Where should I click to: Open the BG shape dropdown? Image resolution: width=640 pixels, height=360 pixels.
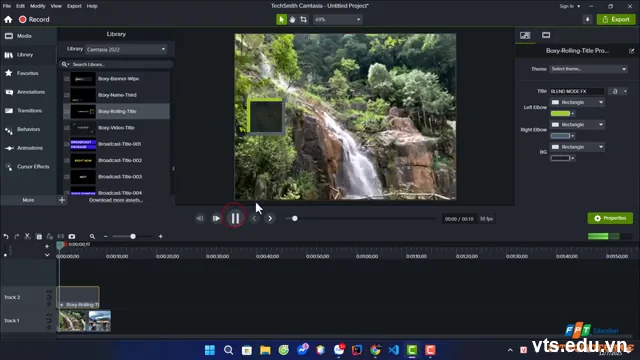(x=577, y=147)
